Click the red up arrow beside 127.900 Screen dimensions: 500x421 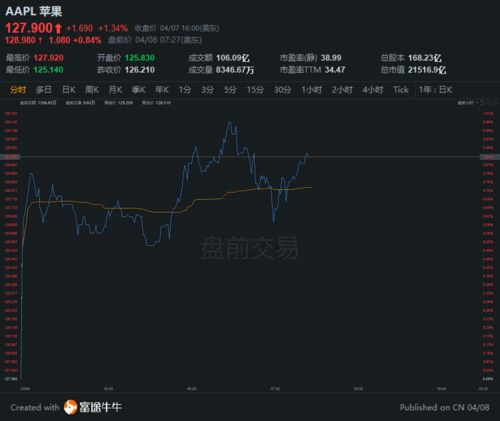coord(58,28)
